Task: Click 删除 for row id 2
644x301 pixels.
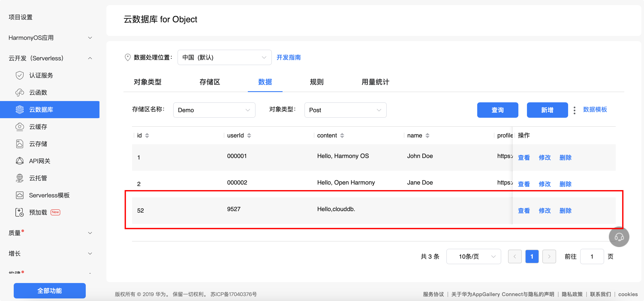Action: click(x=565, y=184)
